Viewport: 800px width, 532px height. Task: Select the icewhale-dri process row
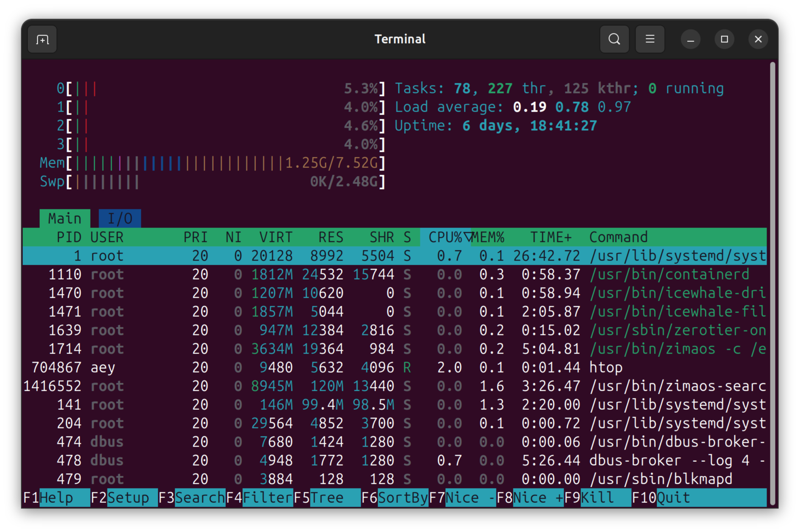tap(395, 293)
